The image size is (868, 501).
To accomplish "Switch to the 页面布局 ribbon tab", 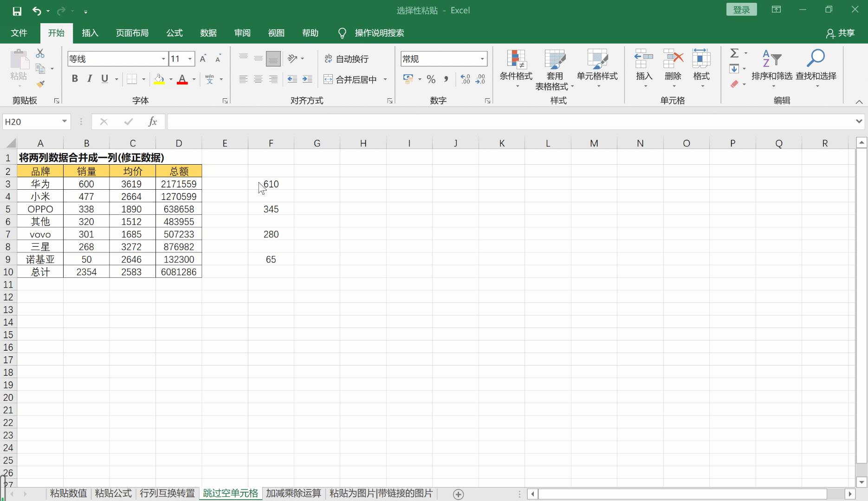I will (132, 33).
